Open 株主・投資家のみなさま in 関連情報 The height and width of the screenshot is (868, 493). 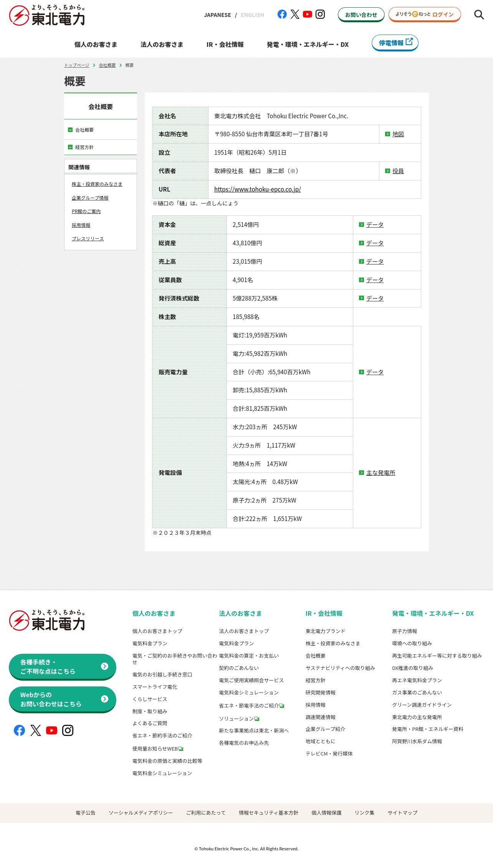97,184
